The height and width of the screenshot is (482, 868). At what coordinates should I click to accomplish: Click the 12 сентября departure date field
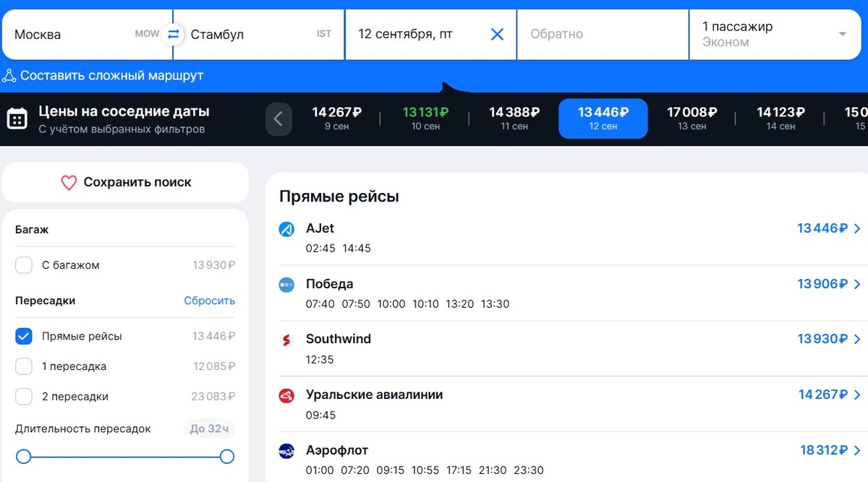(x=430, y=34)
